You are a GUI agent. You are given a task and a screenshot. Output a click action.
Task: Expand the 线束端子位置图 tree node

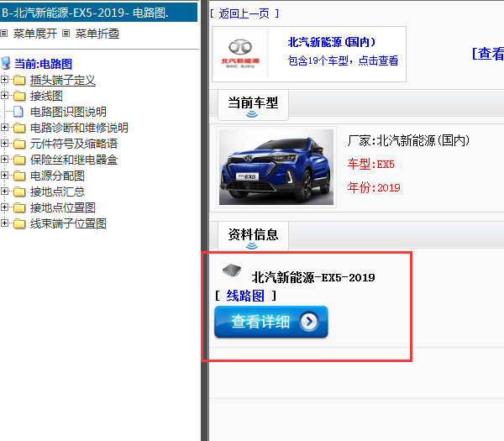(x=4, y=223)
